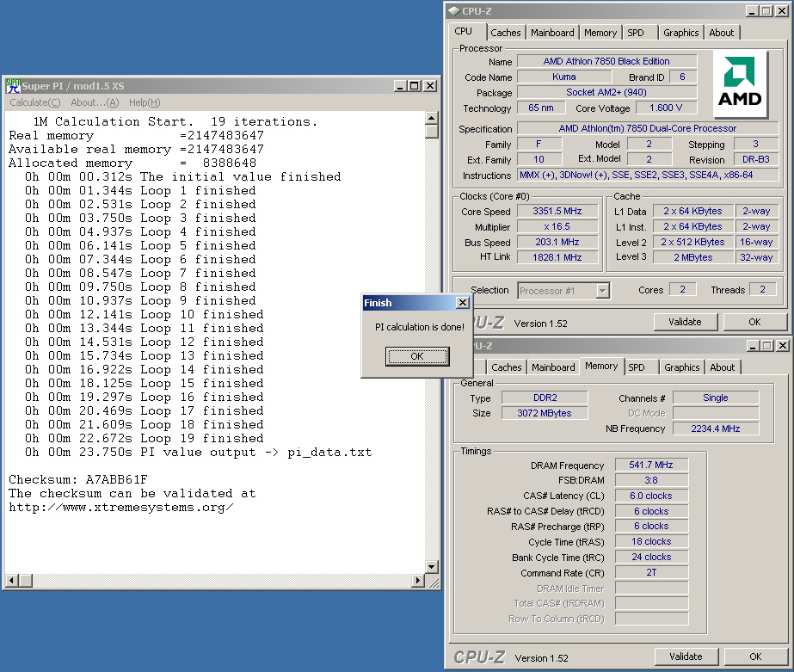This screenshot has width=794, height=672.
Task: Click the 'Checksum: A7ABB61F' line in Super PI
Action: tap(78, 479)
